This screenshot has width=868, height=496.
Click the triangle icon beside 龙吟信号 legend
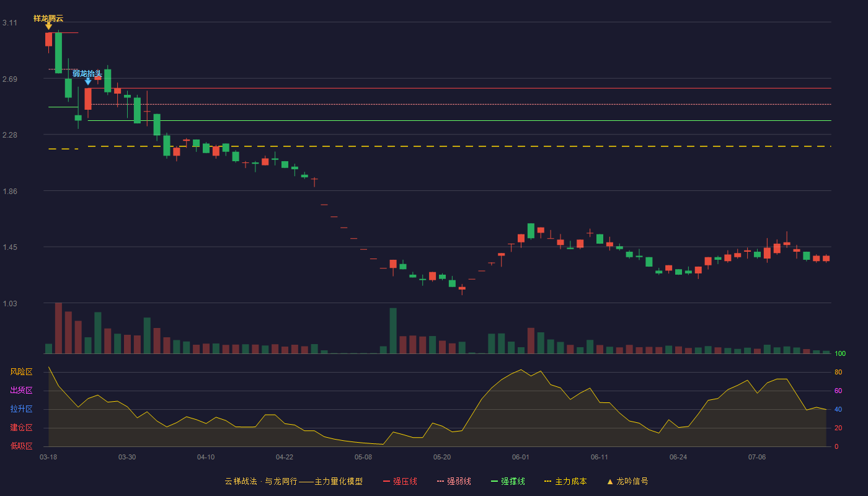[x=609, y=482]
